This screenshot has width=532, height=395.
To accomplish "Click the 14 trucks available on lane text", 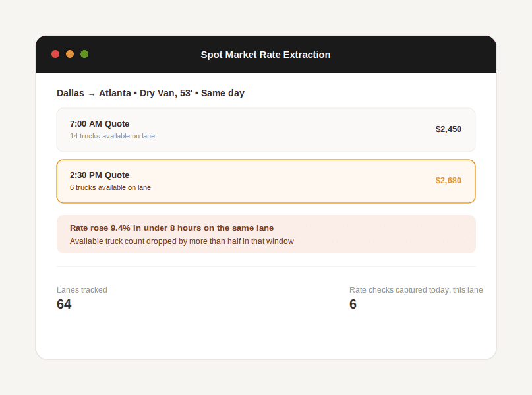I will 112,136.
